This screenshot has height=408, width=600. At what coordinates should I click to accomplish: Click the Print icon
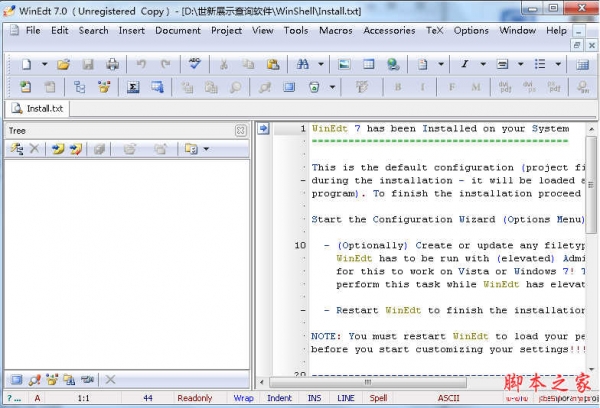click(x=112, y=64)
